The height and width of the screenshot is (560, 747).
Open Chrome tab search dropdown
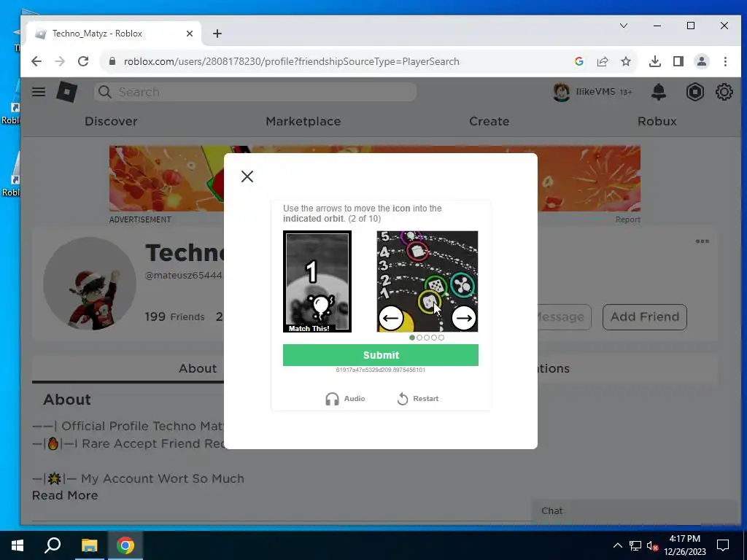coord(624,26)
